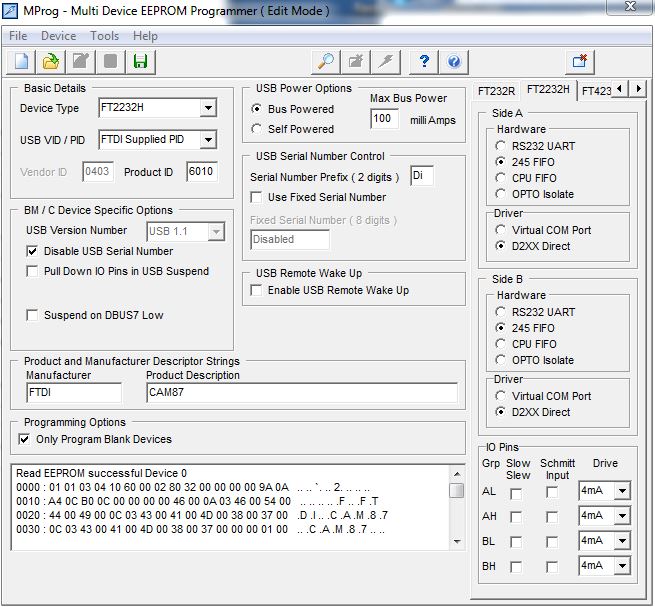Click the erase EEPROM toolbar icon
655x607 pixels.
pos(355,62)
